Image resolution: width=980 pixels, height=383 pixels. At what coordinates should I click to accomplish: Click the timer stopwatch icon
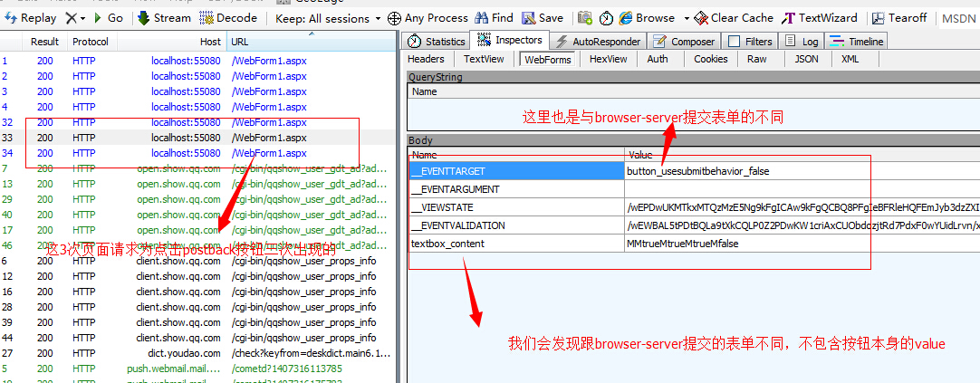tap(606, 18)
